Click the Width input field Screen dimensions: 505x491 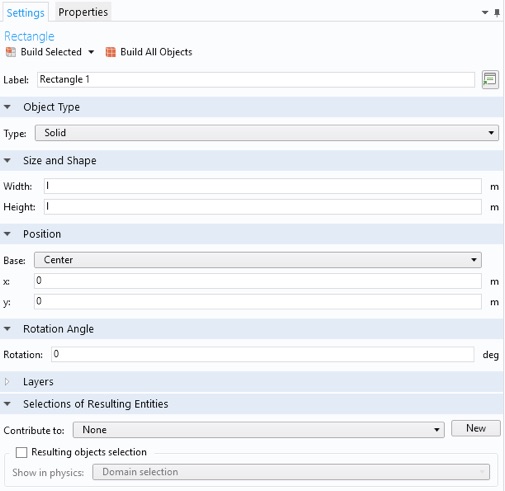pos(263,186)
